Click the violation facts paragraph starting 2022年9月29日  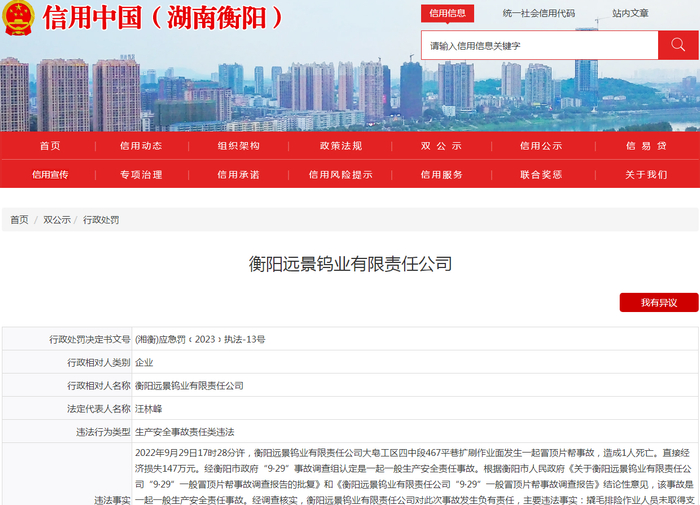click(x=415, y=476)
